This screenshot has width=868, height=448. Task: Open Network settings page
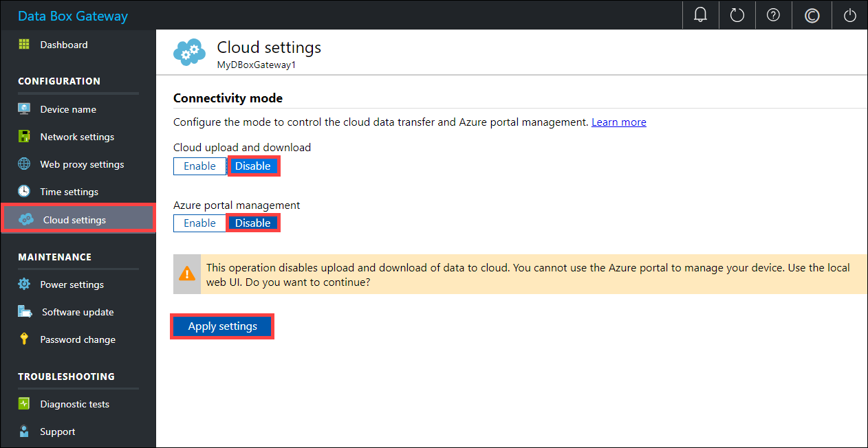pos(78,137)
